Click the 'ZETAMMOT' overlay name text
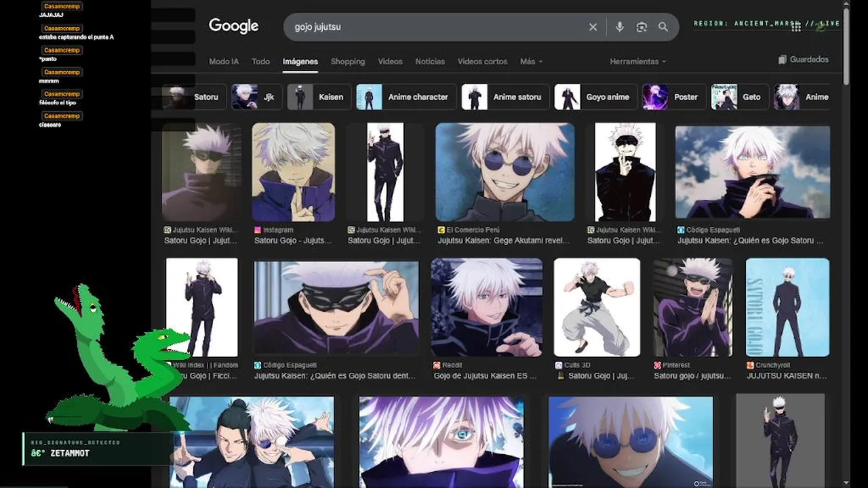Screen dimensions: 868x488 [70, 453]
